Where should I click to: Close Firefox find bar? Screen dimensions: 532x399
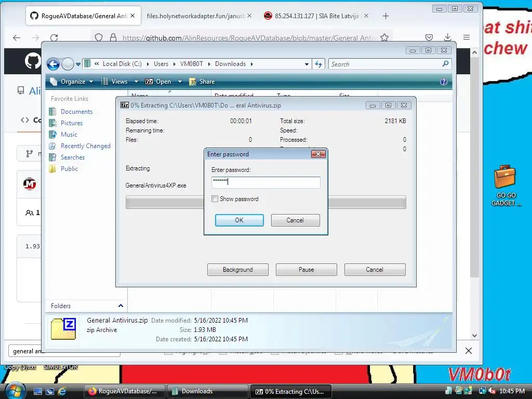469,351
